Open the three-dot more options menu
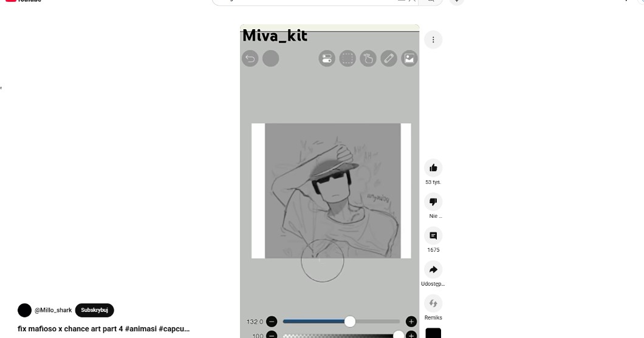The height and width of the screenshot is (338, 644). (x=433, y=40)
